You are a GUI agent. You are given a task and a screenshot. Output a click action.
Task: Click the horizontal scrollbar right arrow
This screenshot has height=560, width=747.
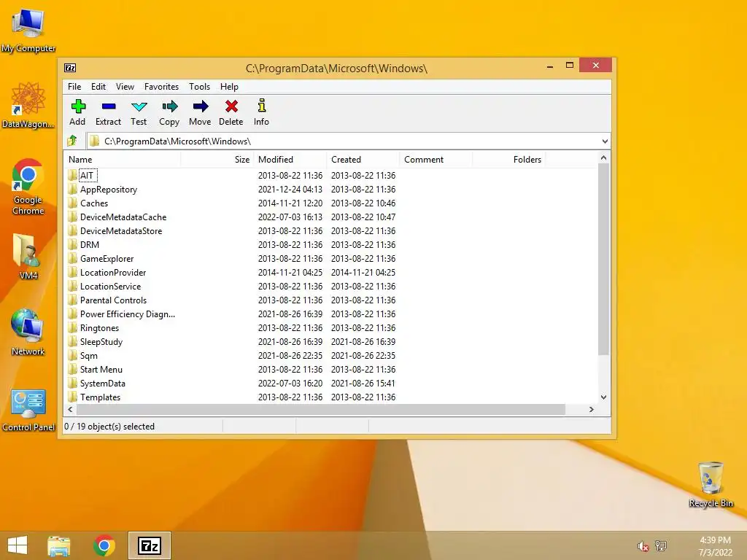[x=592, y=410]
